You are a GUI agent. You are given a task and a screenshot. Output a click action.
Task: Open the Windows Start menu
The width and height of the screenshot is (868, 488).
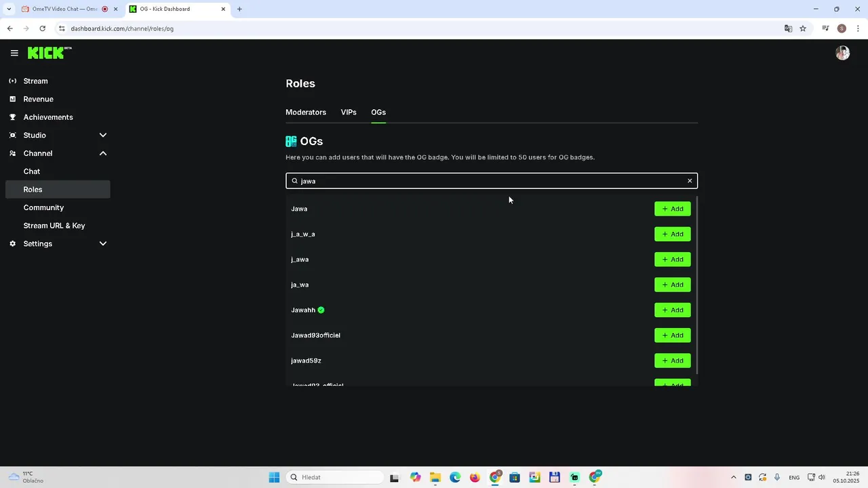pos(274,477)
